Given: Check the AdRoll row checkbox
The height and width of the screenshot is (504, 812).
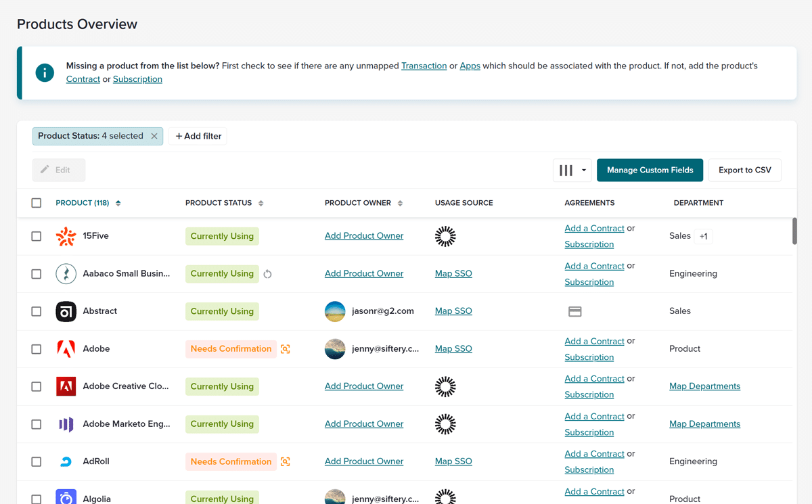Looking at the screenshot, I should click(37, 461).
